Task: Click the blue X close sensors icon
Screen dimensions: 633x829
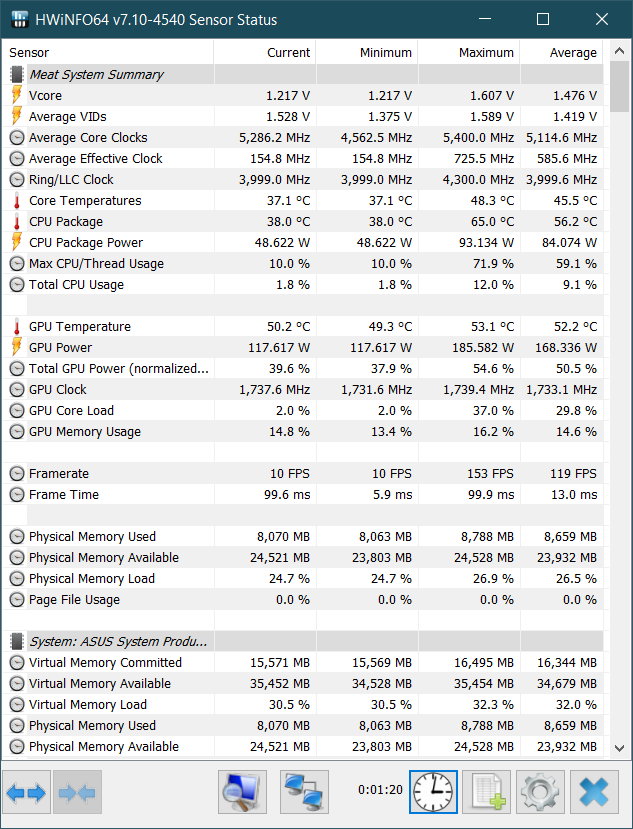Action: 594,792
